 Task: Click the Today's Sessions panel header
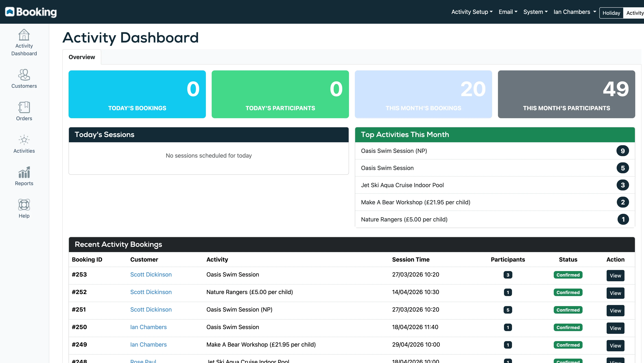[x=209, y=135]
